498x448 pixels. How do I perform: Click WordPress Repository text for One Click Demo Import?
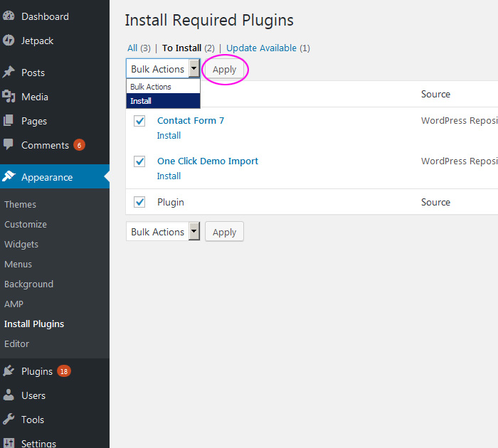(460, 161)
